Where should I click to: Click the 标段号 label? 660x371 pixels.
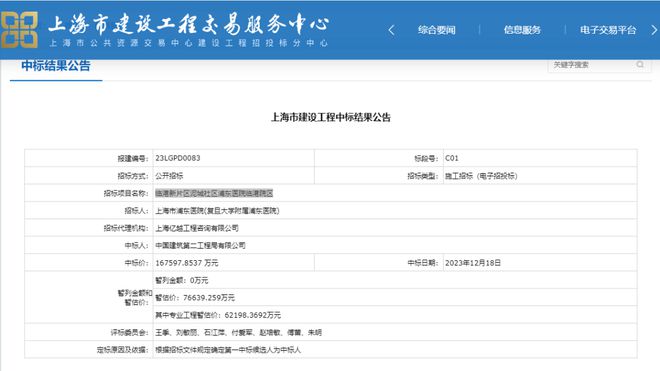point(426,159)
